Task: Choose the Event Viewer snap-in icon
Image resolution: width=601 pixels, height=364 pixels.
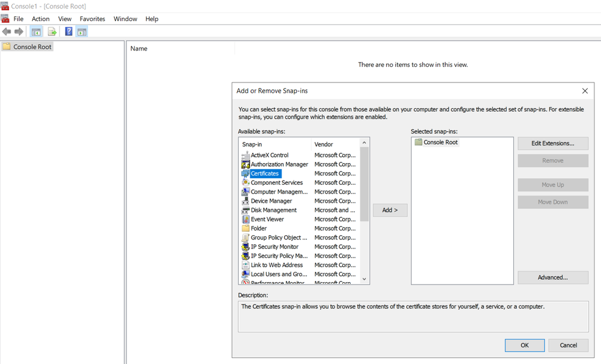Action: 245,220
